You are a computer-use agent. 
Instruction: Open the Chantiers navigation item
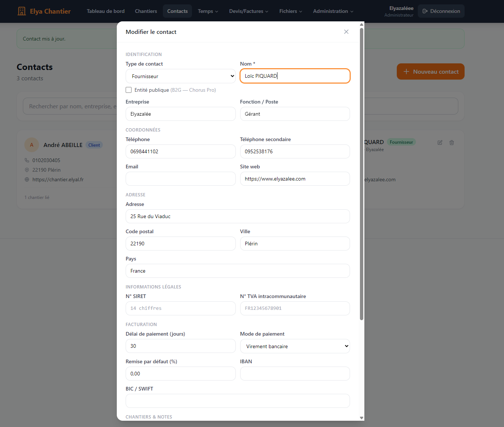(x=146, y=11)
